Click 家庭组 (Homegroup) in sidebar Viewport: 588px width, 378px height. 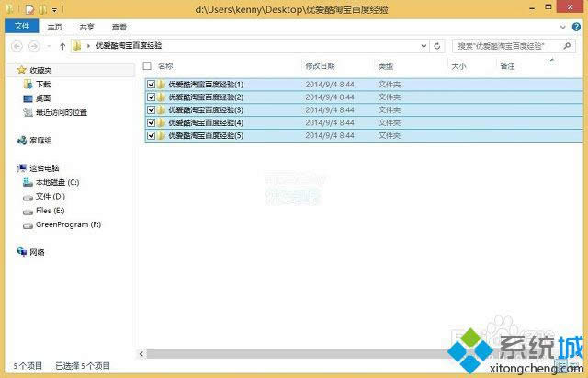coord(40,140)
